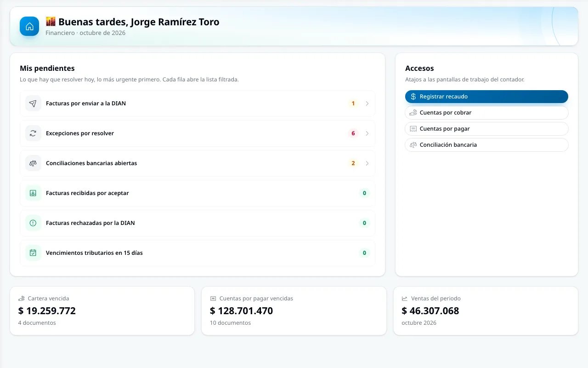
Task: Go to Cuentas por pagar
Action: pos(486,129)
